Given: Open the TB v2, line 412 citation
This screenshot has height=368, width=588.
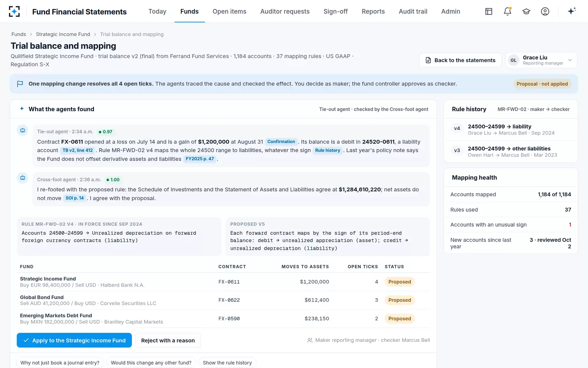Looking at the screenshot, I should pyautogui.click(x=78, y=150).
